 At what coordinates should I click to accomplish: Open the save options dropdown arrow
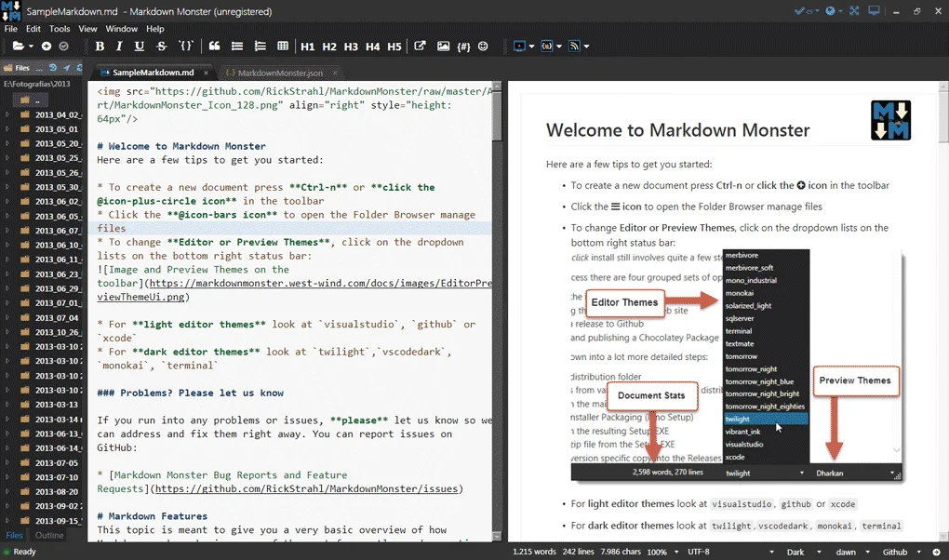point(31,47)
